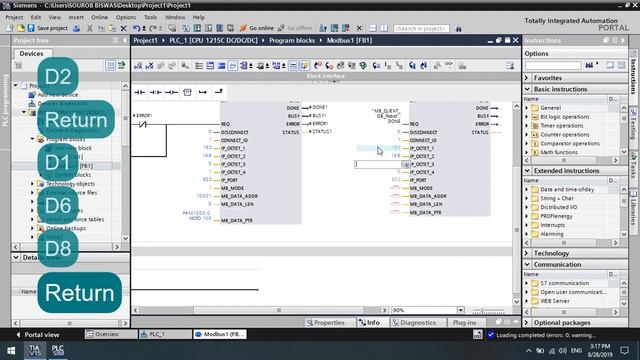Click the Open branch icon in favorites
The width and height of the screenshot is (640, 360).
click(x=203, y=92)
